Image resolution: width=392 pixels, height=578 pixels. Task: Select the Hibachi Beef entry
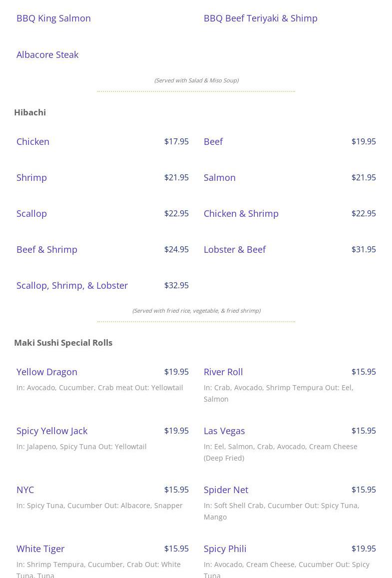pyautogui.click(x=213, y=141)
